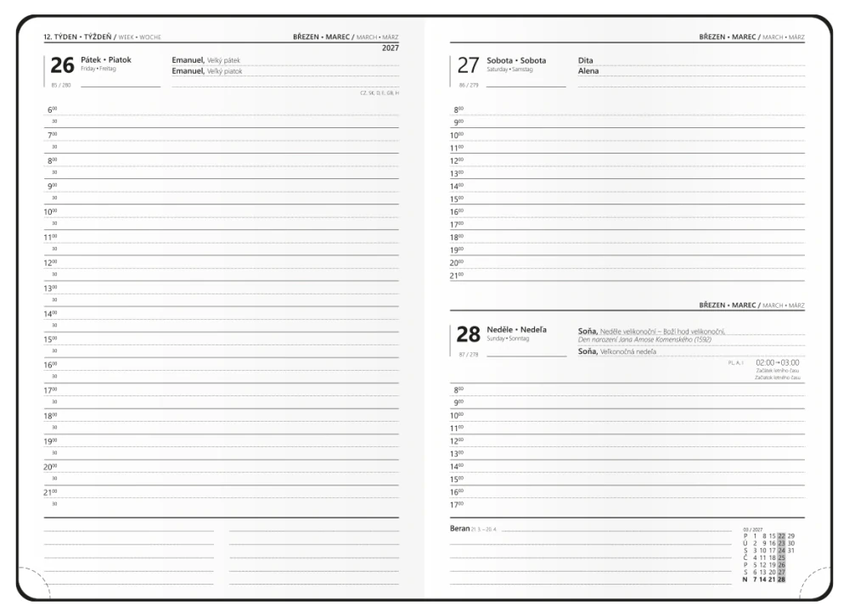This screenshot has height=616, width=849.
Task: Click the 12:00 time label under Sunday 28
Action: tap(457, 441)
